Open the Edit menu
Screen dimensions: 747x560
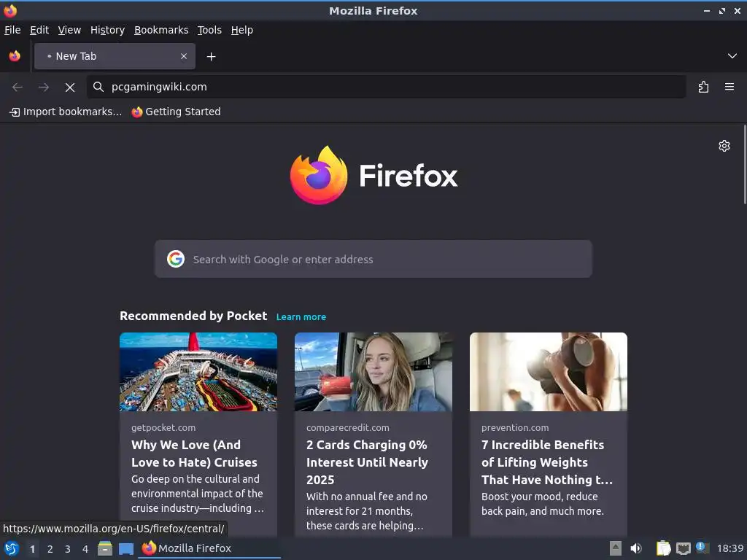click(39, 30)
